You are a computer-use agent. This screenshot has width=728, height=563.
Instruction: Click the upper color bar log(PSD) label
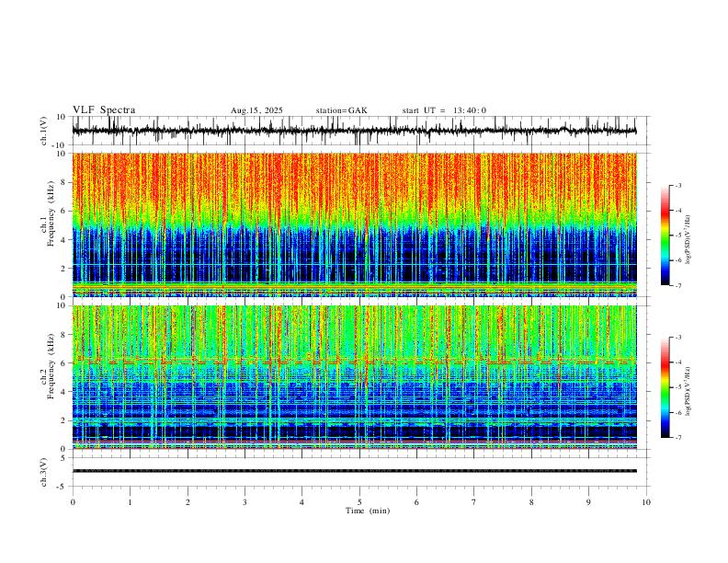click(688, 240)
